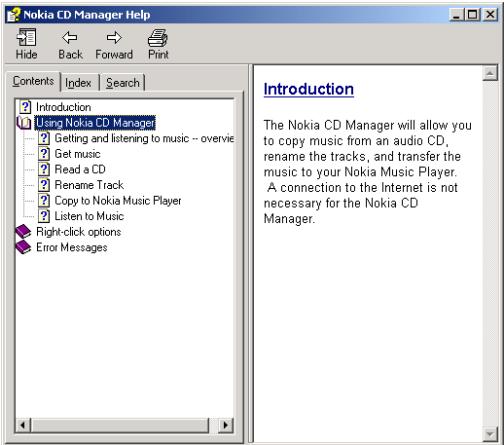Click the page icon beside Listen to Music

(x=44, y=216)
